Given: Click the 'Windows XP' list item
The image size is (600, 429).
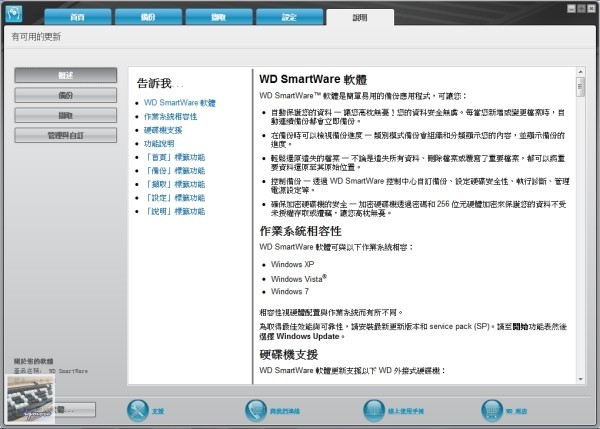Looking at the screenshot, I should point(292,264).
